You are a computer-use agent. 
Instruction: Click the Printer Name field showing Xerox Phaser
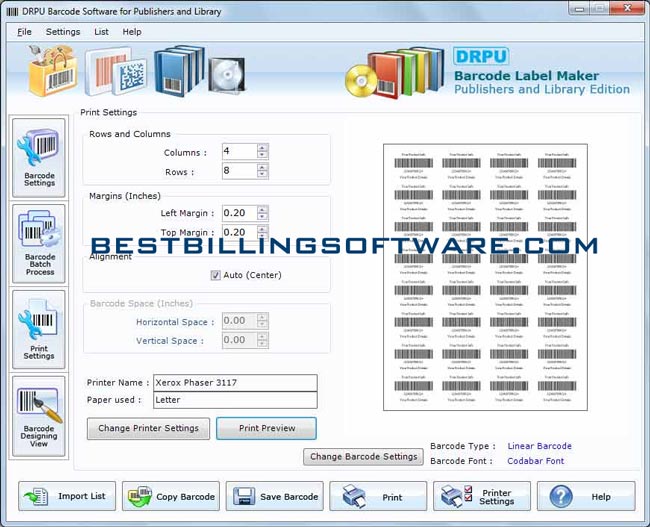[x=235, y=383]
